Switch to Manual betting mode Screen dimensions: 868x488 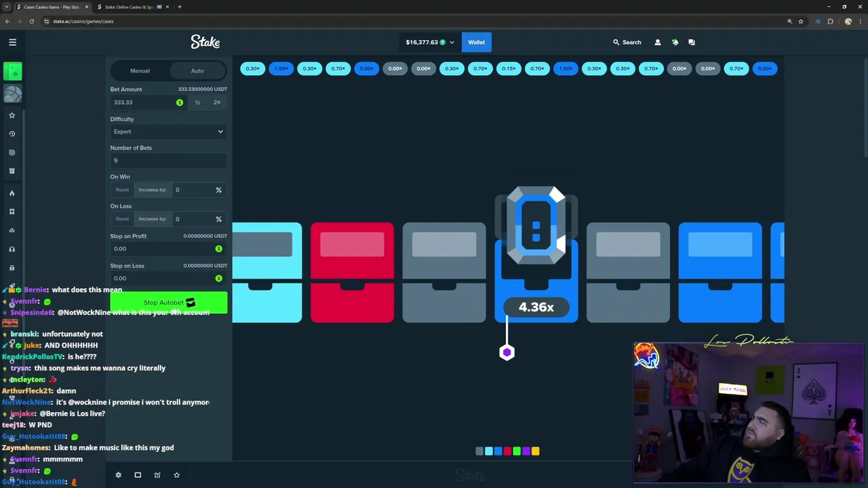coord(140,70)
